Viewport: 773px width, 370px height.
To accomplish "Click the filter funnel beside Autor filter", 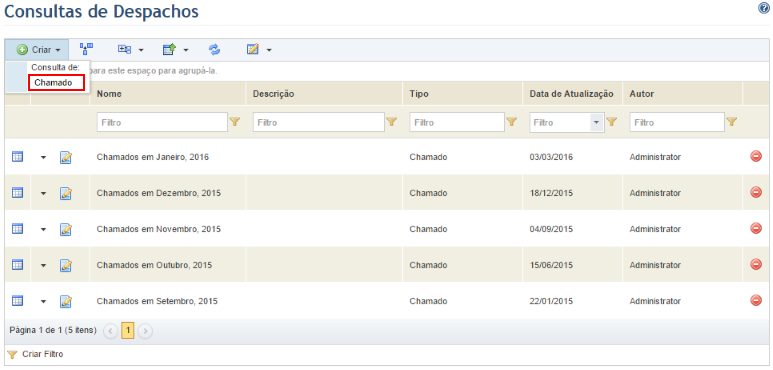I will pos(732,122).
